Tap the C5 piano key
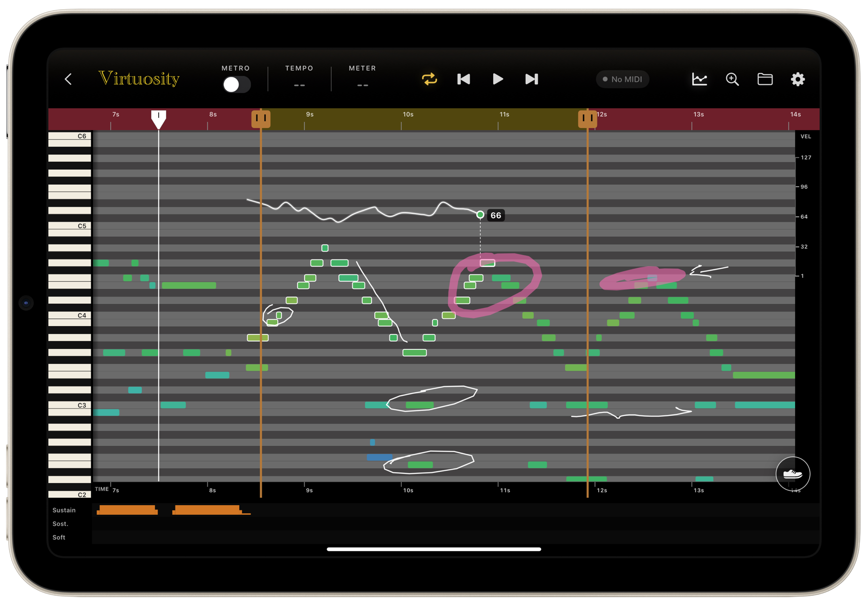868x606 pixels. (70, 226)
